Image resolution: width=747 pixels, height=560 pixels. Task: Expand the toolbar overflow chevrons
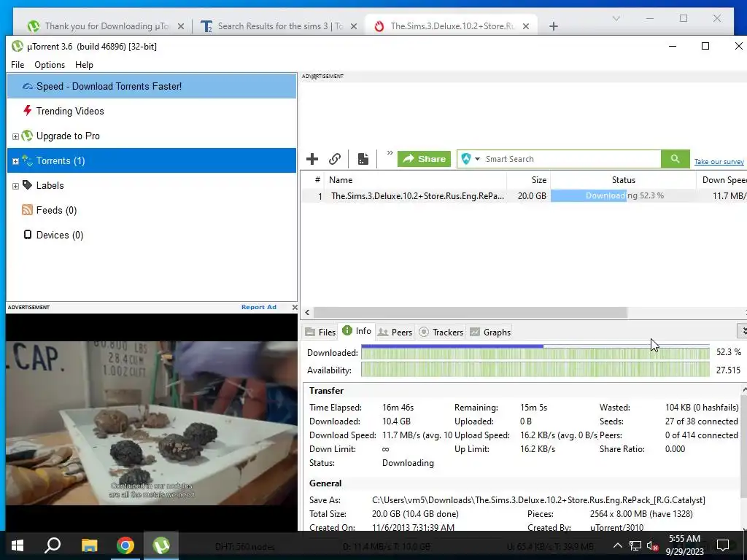(x=390, y=153)
